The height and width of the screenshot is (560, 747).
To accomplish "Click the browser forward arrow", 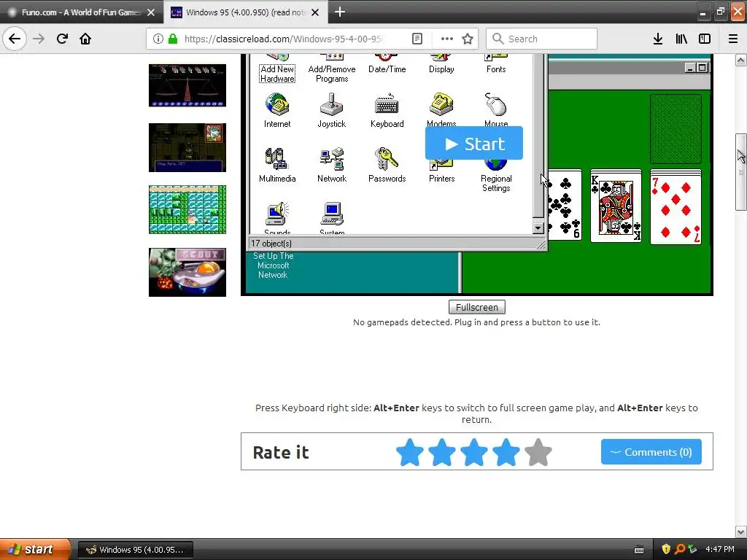I will click(39, 39).
